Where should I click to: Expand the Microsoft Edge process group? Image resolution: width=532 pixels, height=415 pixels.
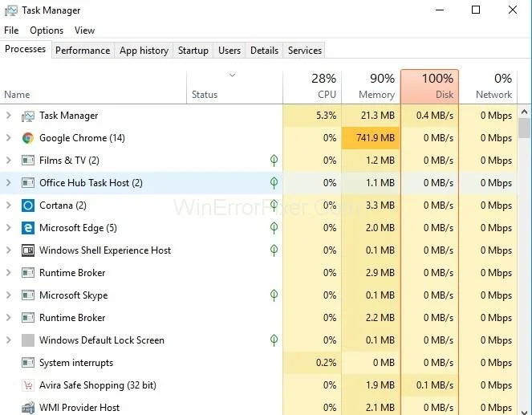(8, 228)
